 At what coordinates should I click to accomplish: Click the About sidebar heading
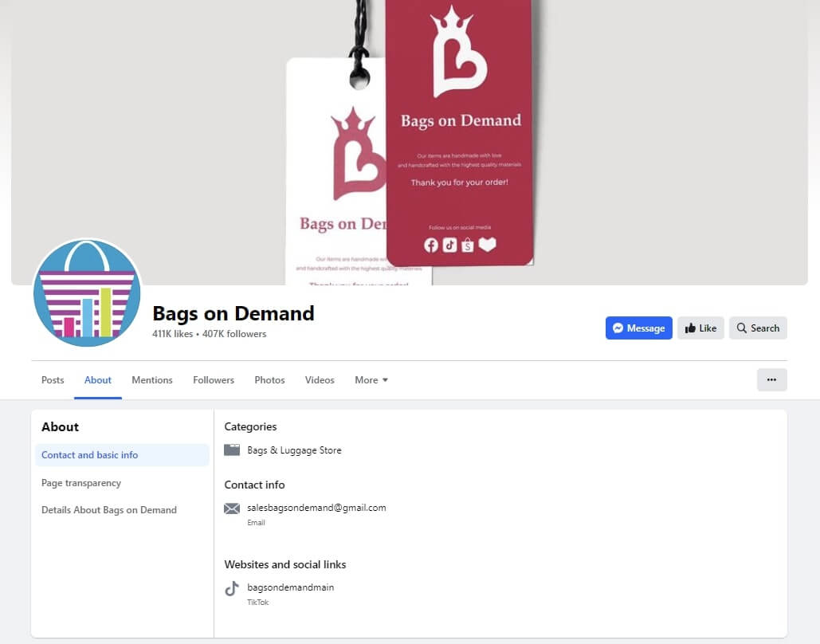pos(60,427)
